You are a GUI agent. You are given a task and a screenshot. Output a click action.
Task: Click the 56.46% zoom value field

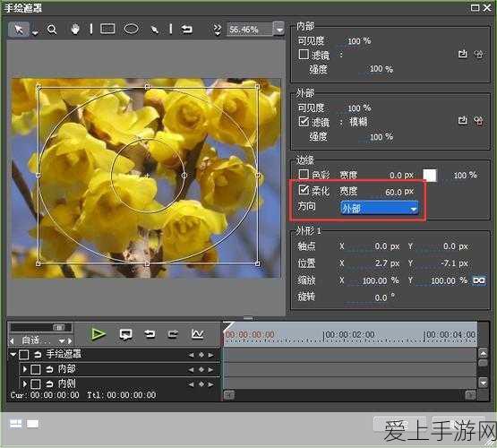pos(250,30)
